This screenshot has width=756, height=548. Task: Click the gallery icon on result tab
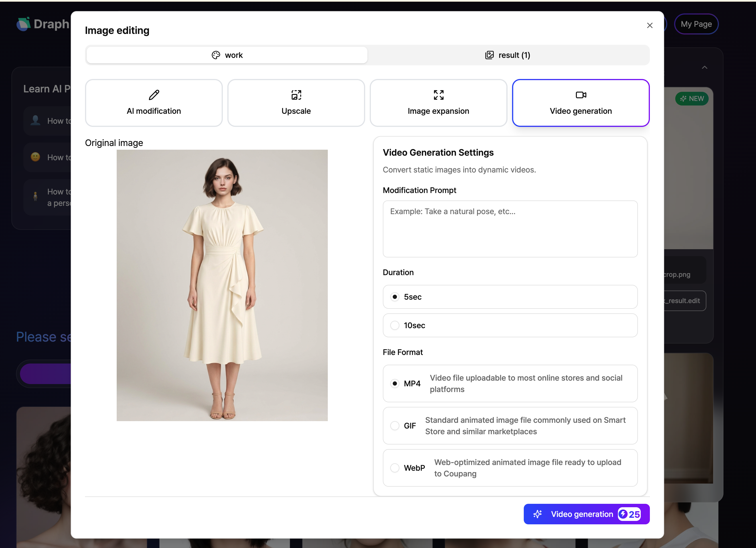[489, 55]
